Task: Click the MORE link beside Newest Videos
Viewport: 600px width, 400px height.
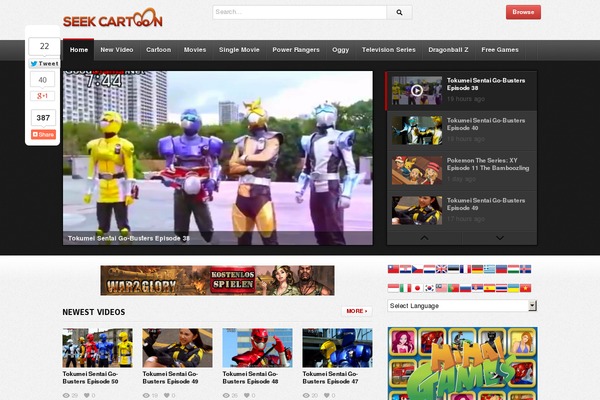Action: tap(357, 311)
